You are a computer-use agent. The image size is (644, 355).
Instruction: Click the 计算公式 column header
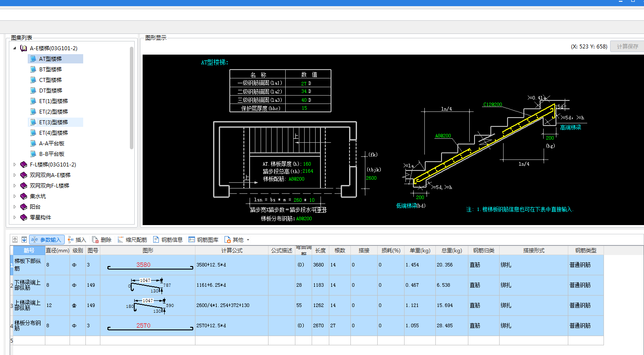(x=232, y=250)
